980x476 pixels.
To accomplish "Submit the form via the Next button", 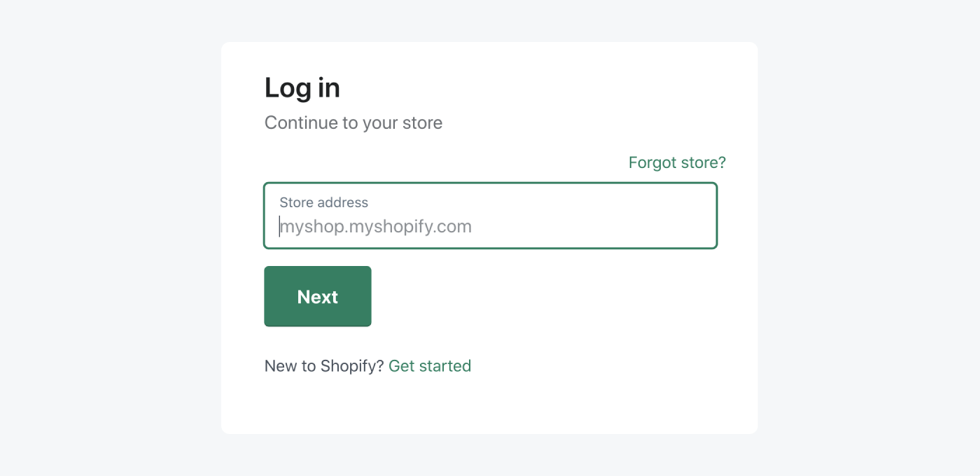I will [x=317, y=296].
